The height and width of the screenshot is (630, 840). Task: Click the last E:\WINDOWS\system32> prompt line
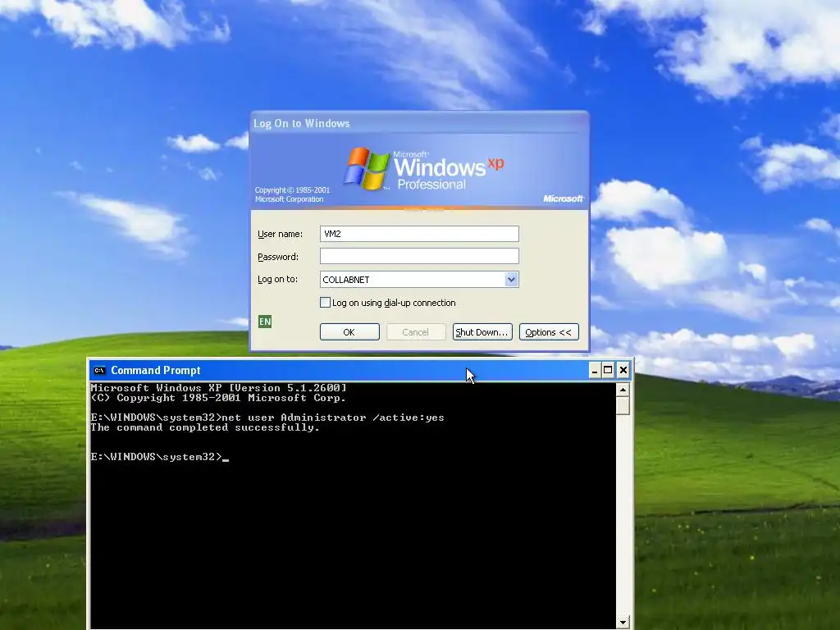(x=160, y=457)
